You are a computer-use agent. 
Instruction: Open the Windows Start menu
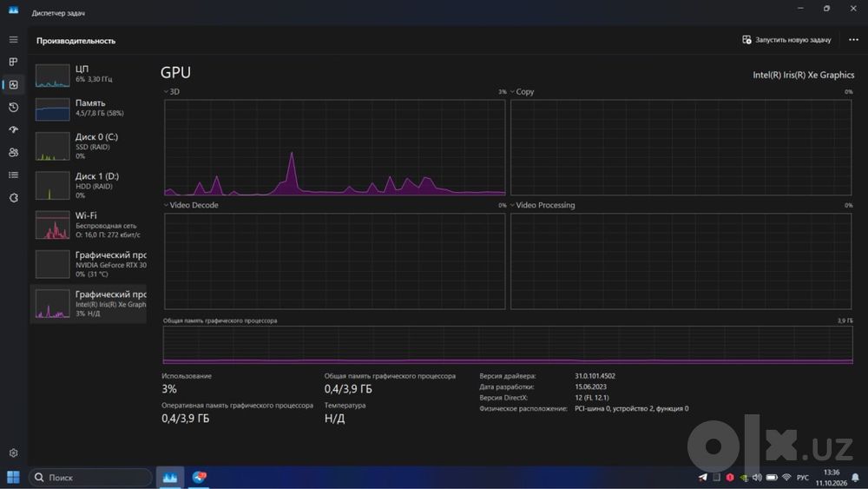point(13,478)
